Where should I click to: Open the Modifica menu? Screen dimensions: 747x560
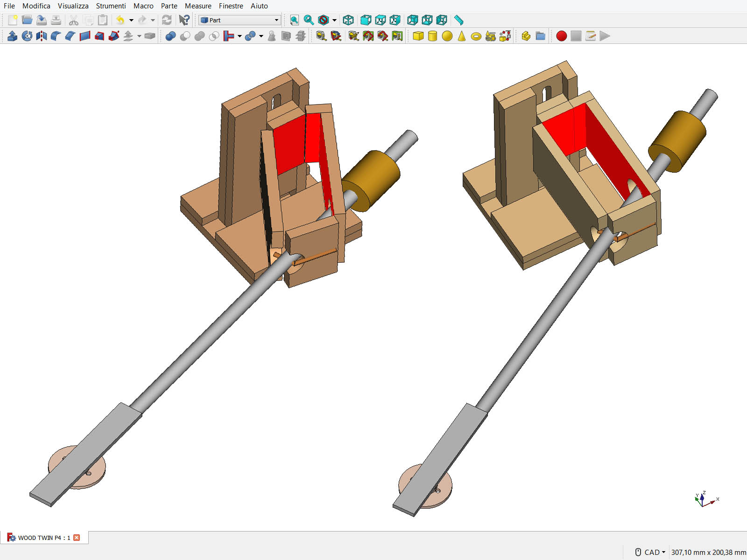pos(36,6)
